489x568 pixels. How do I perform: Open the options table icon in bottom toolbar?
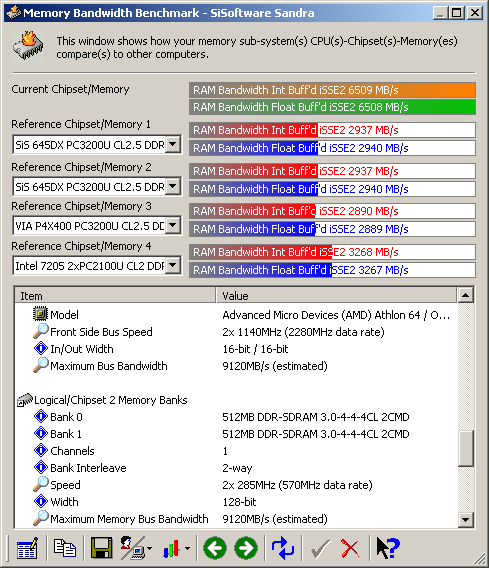point(27,548)
